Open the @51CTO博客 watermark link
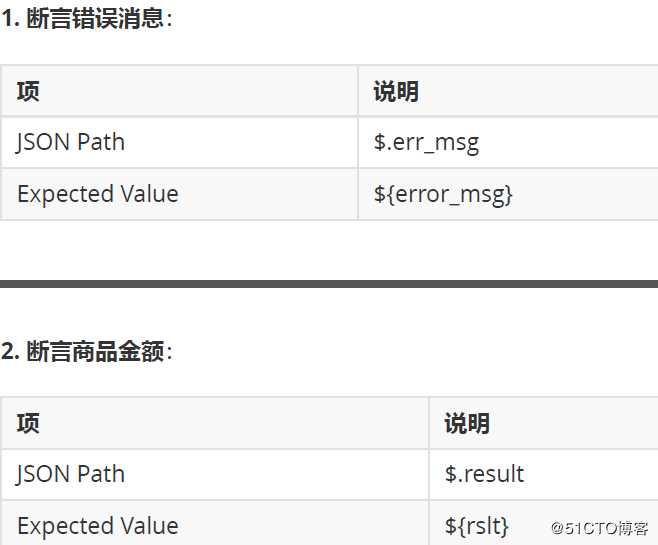 click(x=599, y=527)
